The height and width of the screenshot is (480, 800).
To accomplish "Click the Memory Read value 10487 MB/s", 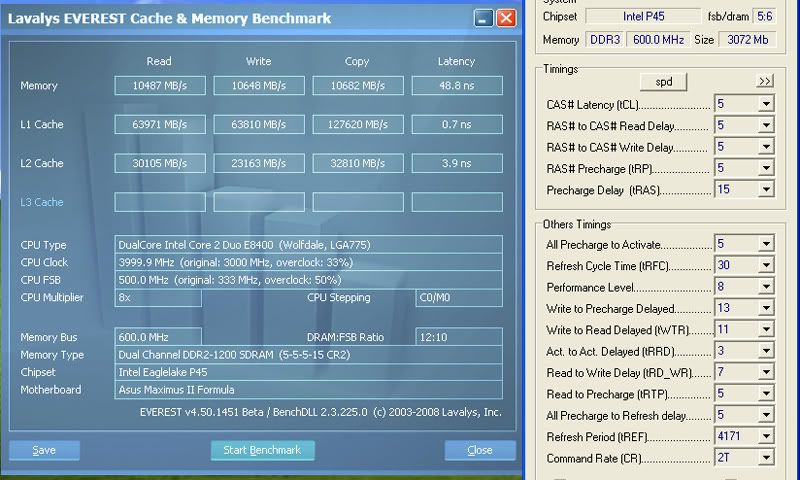I will (160, 86).
